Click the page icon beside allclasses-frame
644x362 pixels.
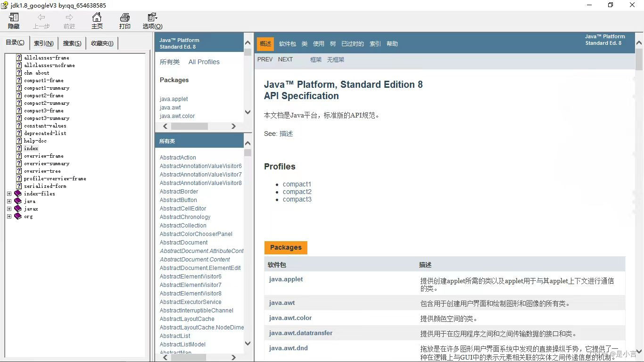[x=19, y=58]
